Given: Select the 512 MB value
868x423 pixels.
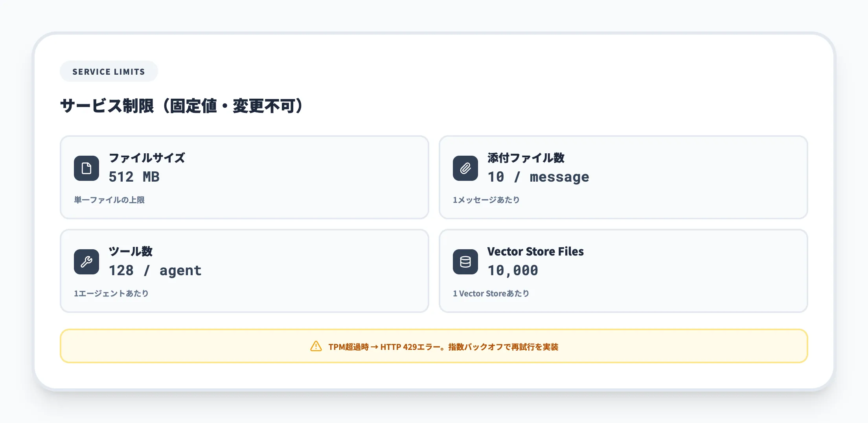Looking at the screenshot, I should point(134,177).
